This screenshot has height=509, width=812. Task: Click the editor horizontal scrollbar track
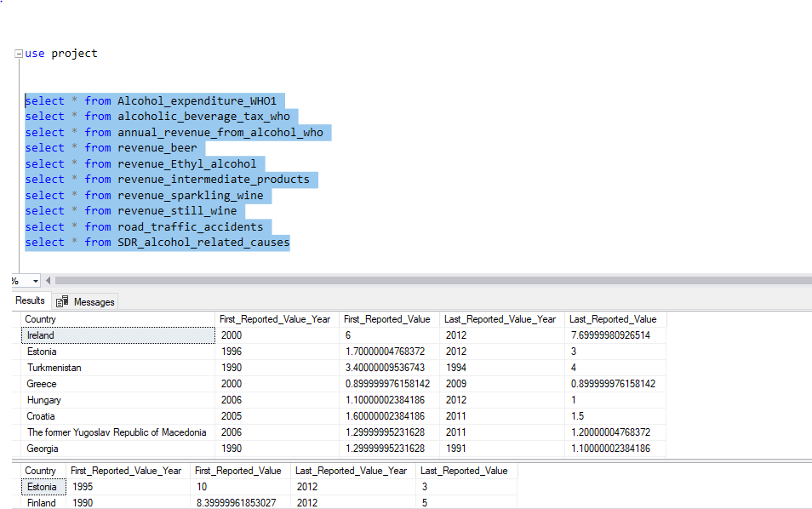point(433,281)
